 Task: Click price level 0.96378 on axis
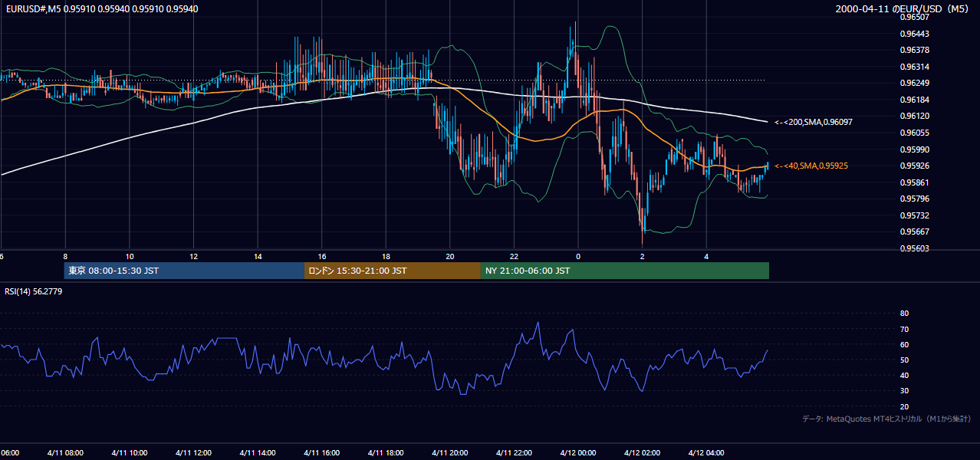(x=914, y=50)
